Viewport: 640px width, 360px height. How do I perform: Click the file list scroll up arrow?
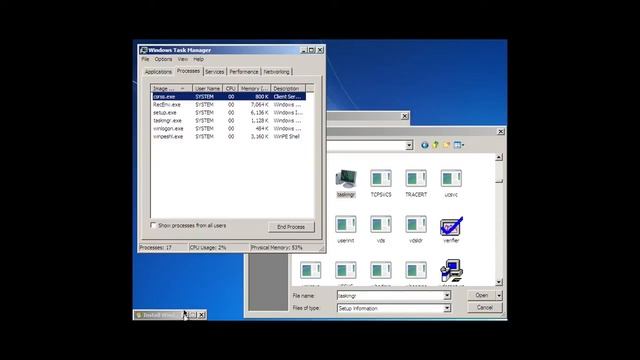pos(499,157)
